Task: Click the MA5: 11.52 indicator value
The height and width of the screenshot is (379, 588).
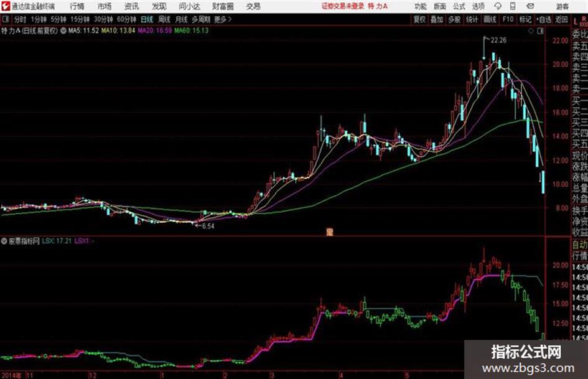Action: [x=83, y=30]
